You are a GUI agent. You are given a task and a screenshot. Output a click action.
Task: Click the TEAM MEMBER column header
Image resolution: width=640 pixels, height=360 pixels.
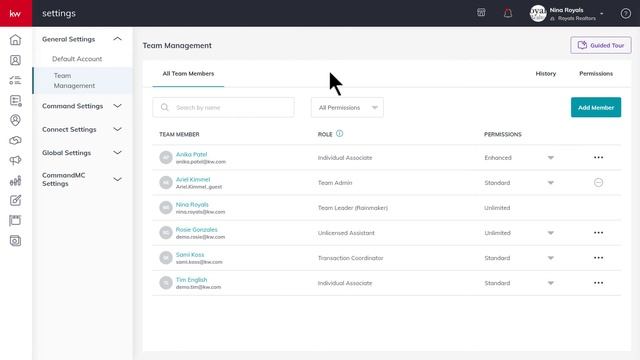coord(179,134)
